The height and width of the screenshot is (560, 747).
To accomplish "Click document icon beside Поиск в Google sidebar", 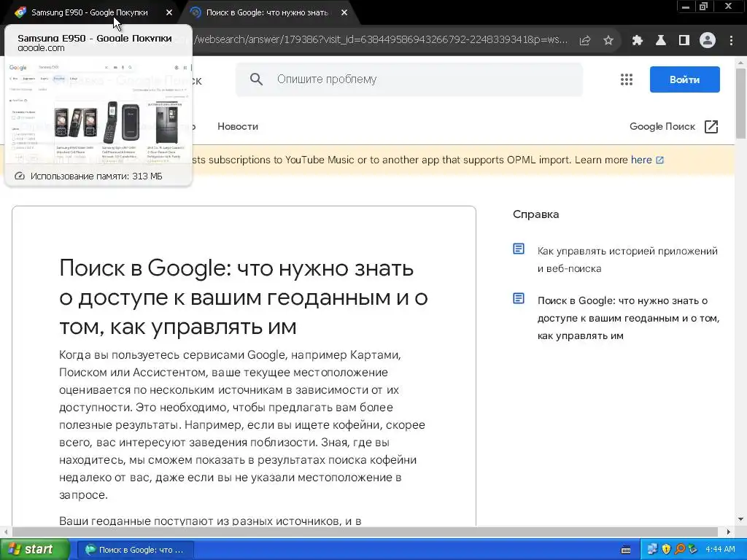I will (519, 298).
